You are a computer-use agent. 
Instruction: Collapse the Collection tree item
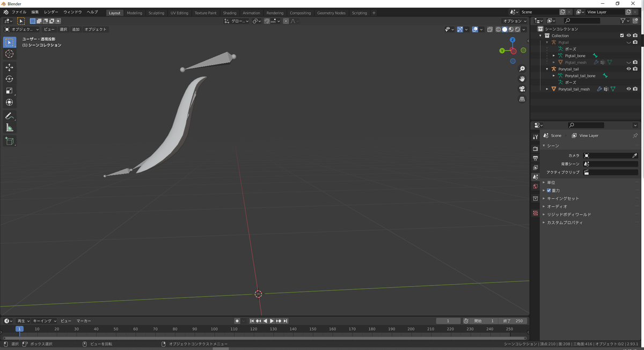[540, 35]
